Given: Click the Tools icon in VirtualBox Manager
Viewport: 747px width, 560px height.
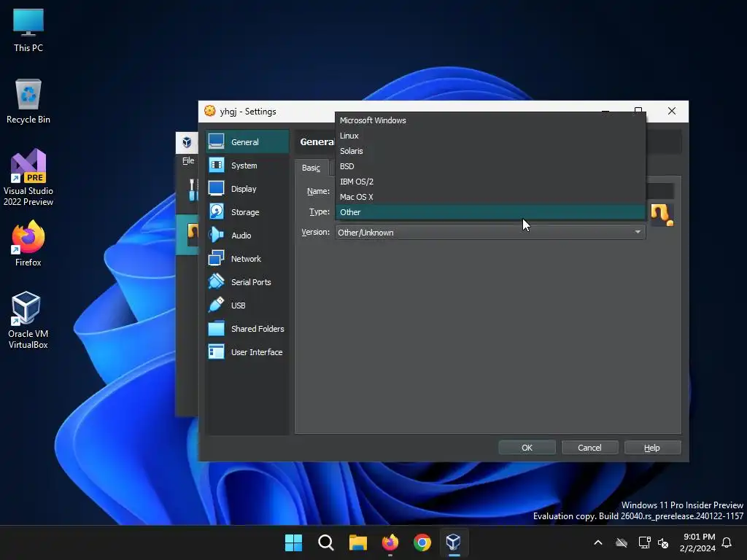Looking at the screenshot, I should tap(192, 190).
